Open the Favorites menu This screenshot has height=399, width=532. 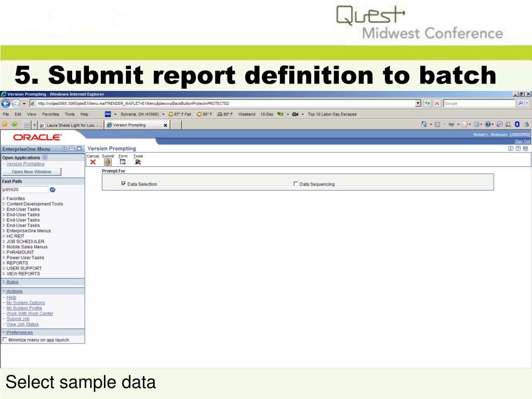tap(50, 114)
